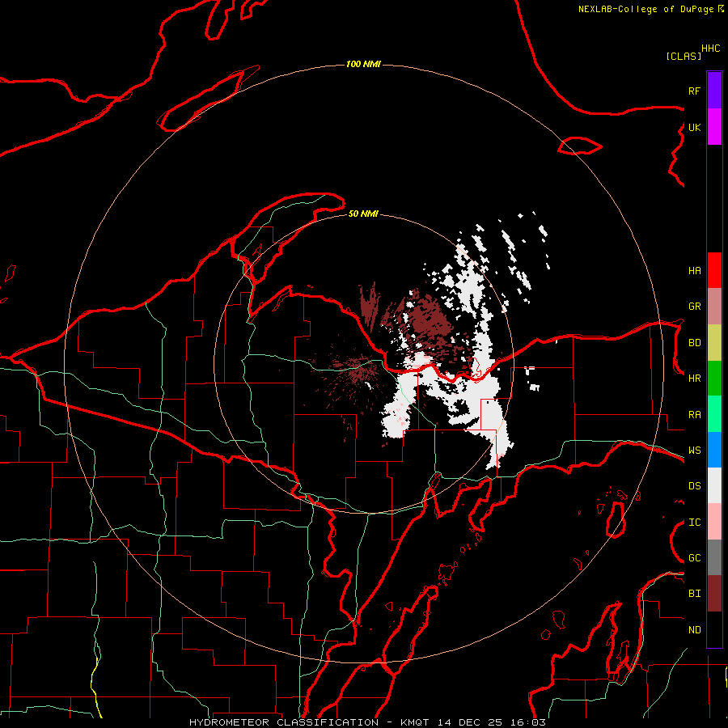Click the DS legend label
728x728 pixels.
694,486
